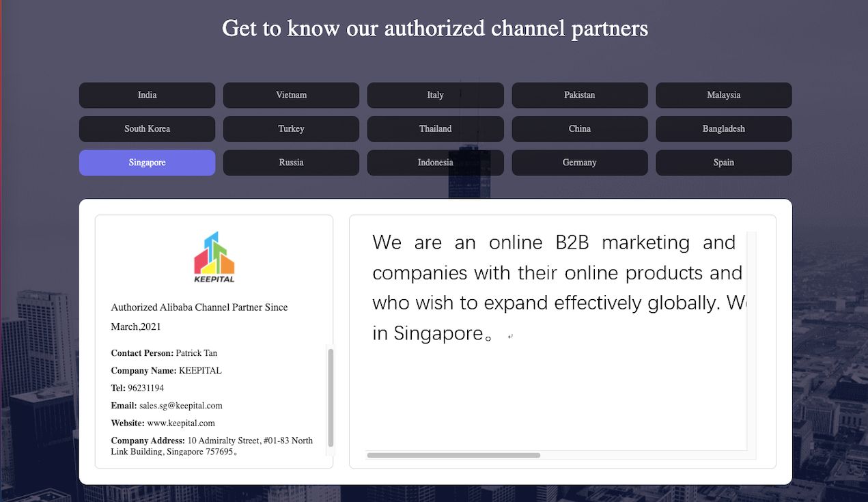Select the China country tab
This screenshot has height=502, width=868.
pos(579,128)
